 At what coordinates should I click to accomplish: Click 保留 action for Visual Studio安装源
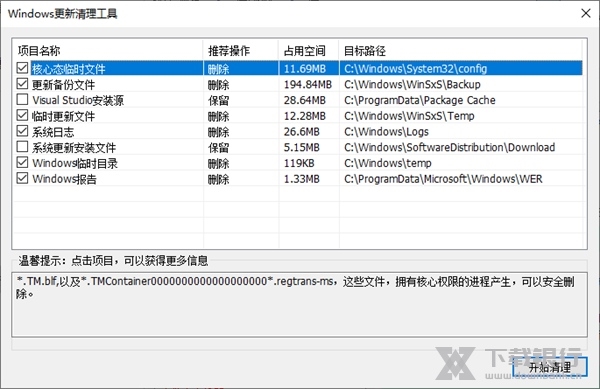pos(218,100)
